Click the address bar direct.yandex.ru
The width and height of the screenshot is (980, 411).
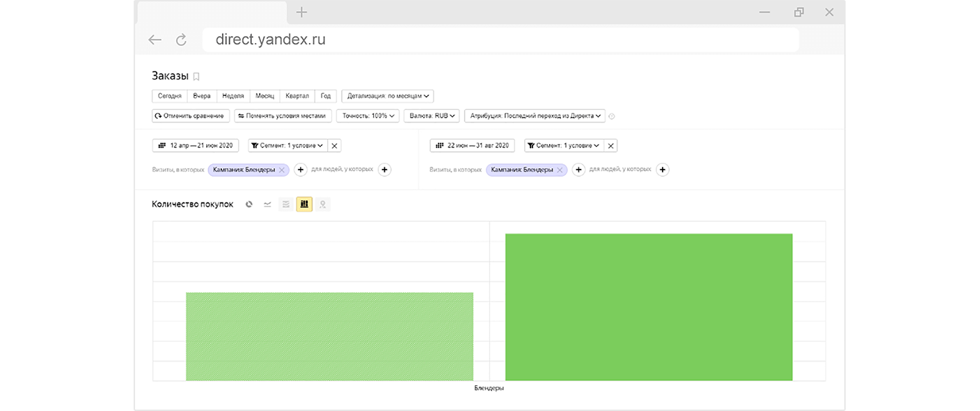(x=500, y=40)
